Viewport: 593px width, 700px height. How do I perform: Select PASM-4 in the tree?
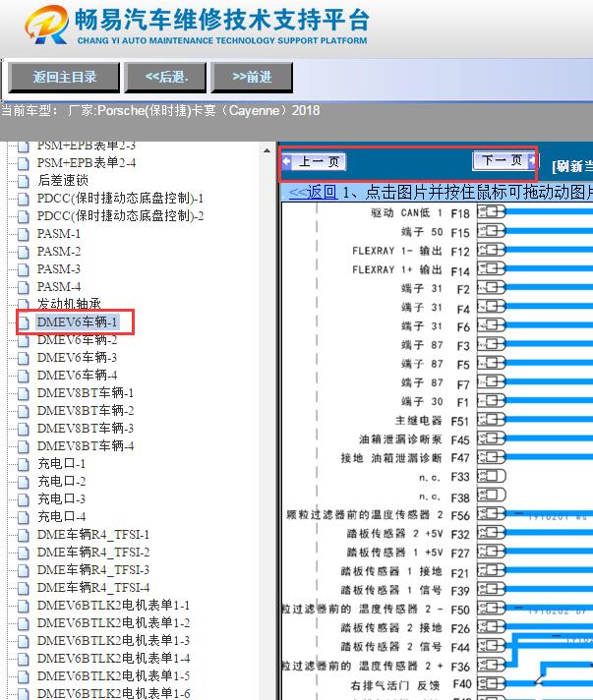(x=58, y=287)
